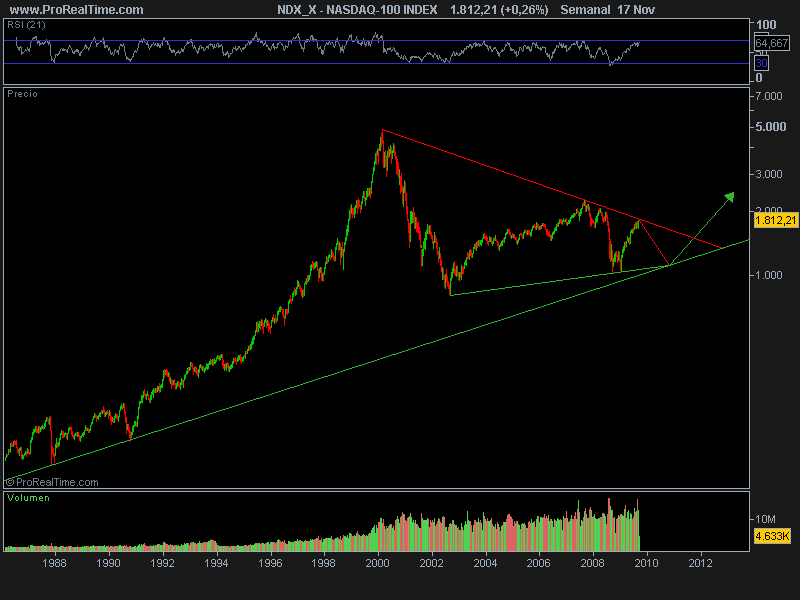Click the 0 mark on RSI scale
Image resolution: width=800 pixels, height=600 pixels.
(x=759, y=78)
